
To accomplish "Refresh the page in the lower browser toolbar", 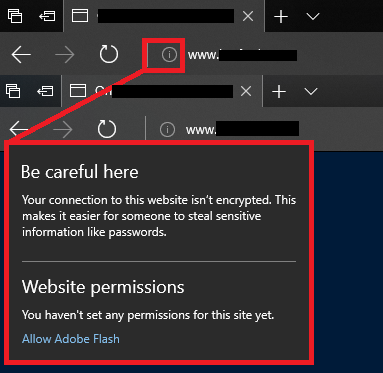I will pyautogui.click(x=107, y=129).
